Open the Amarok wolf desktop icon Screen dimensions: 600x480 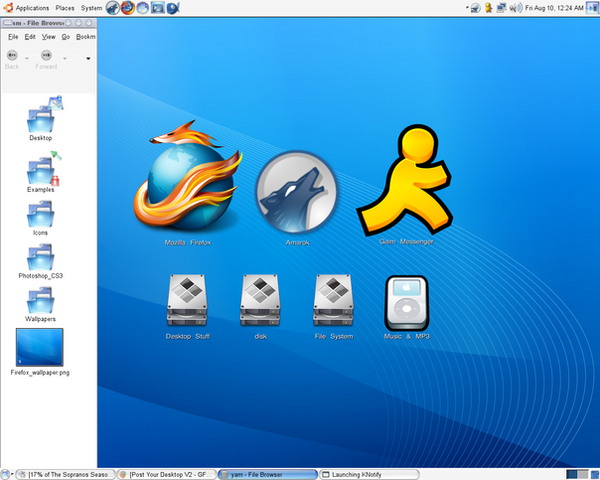297,193
